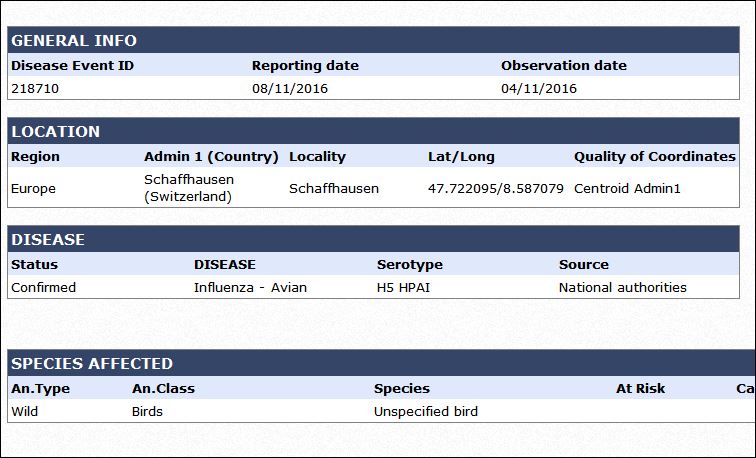Screen dimensions: 756x458
Task: Click the At Risk column header
Action: (x=640, y=389)
